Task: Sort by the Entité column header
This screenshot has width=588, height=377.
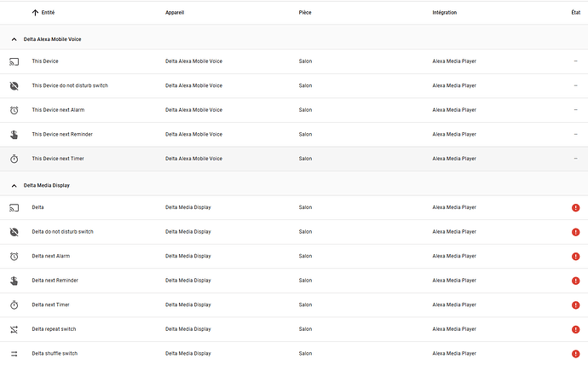Action: [x=48, y=13]
